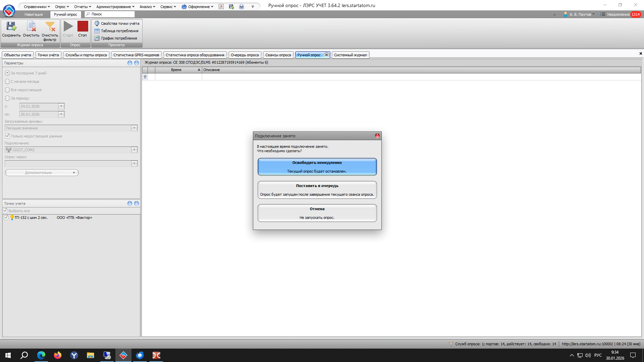Image resolution: width=644 pixels, height=362 pixels.
Task: Toggle the 'Выбрать все' checkbox
Action: coord(5,211)
